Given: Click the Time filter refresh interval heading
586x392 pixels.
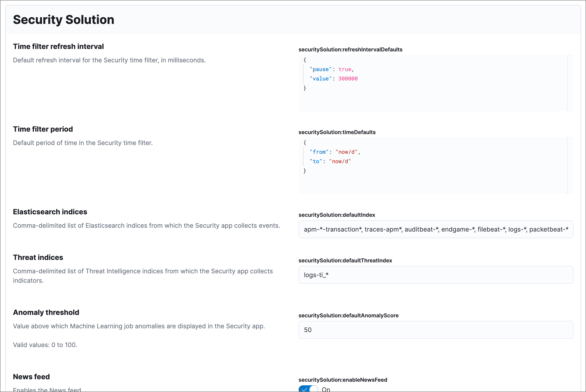Looking at the screenshot, I should pyautogui.click(x=58, y=46).
